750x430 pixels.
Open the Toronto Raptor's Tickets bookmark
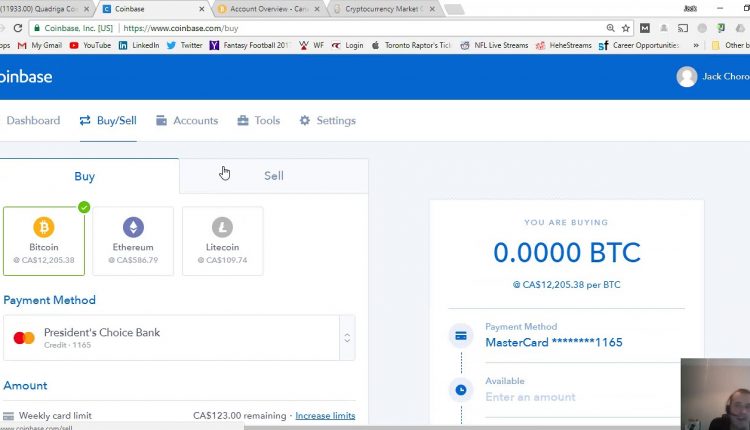(411, 45)
